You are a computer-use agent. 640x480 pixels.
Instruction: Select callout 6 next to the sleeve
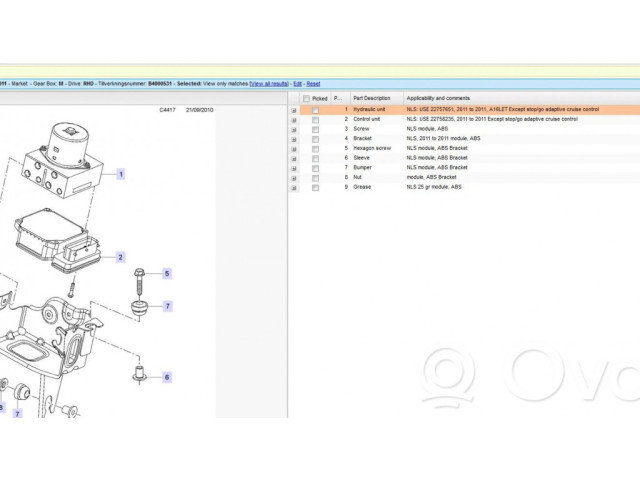pyautogui.click(x=167, y=377)
